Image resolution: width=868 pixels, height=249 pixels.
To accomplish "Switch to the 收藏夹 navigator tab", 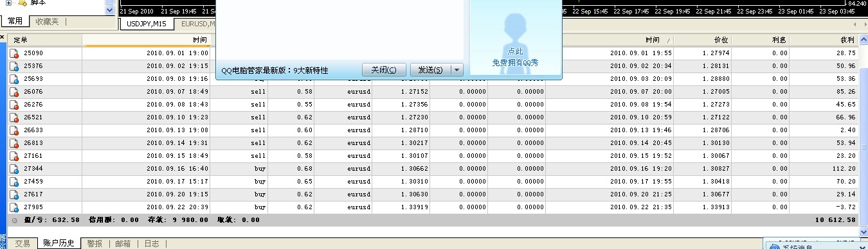I will [x=47, y=22].
